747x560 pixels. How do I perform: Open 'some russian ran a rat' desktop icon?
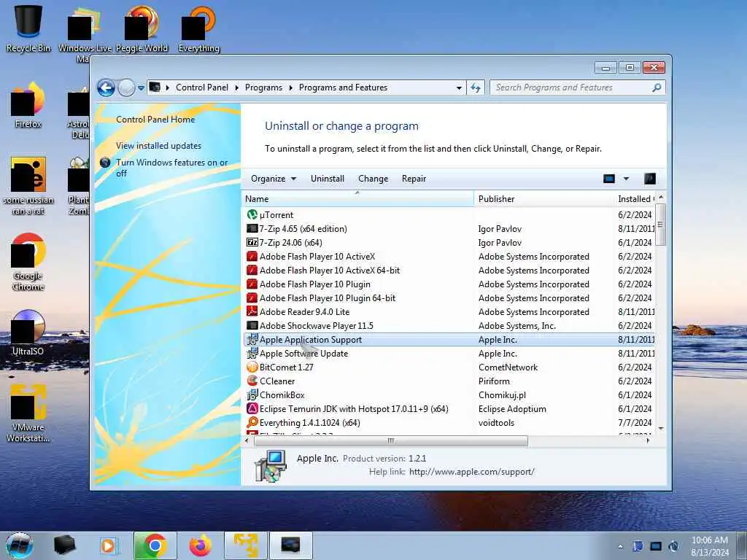[x=28, y=186]
